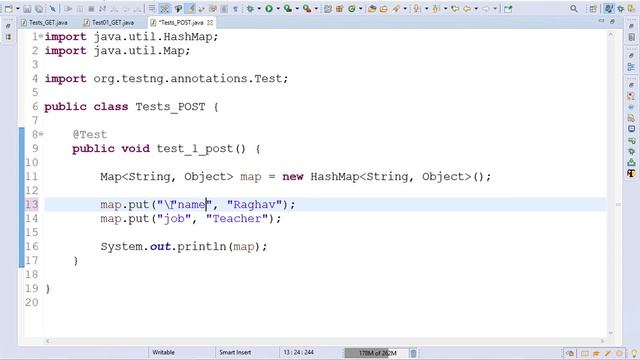Screen dimensions: 640x360
Task: Open the Back history dropdown arrow
Action: pos(476,9)
